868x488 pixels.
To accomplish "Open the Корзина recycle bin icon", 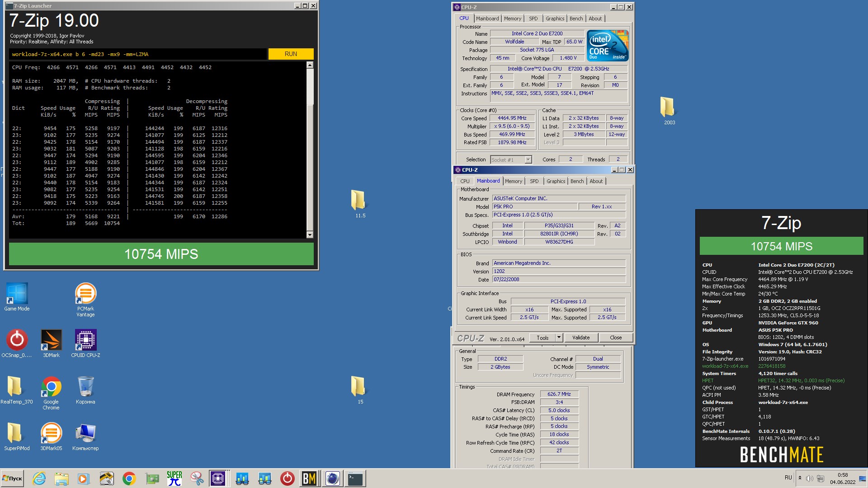I will tap(85, 390).
